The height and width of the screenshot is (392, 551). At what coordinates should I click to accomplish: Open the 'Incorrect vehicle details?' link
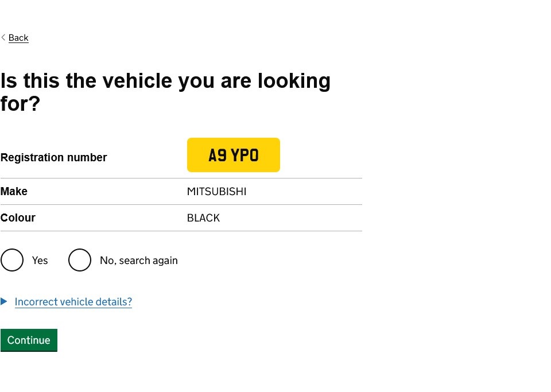[x=73, y=302]
